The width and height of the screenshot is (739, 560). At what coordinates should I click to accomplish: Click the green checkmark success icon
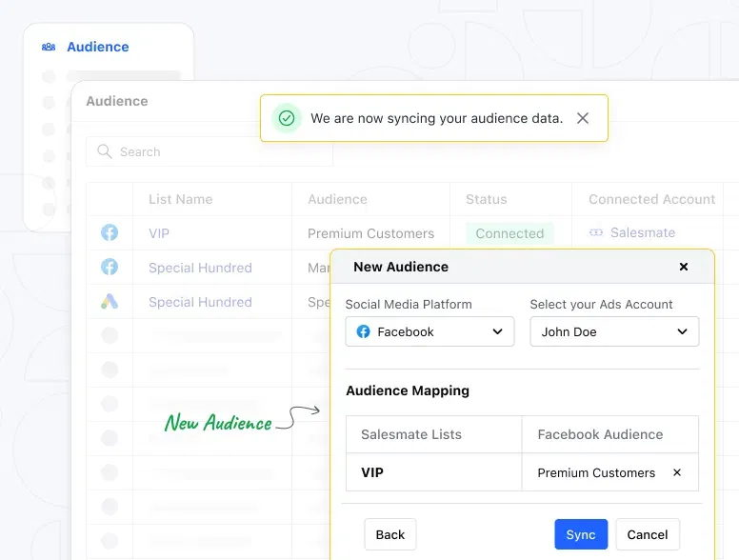point(287,118)
